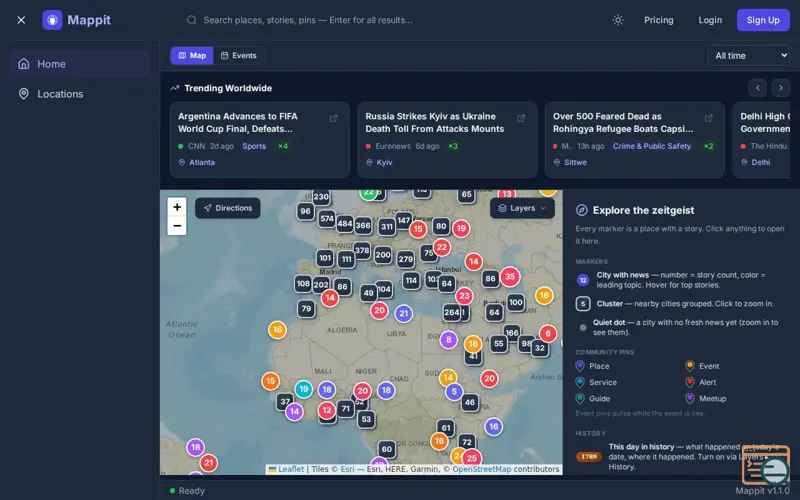The height and width of the screenshot is (500, 800).
Task: Zoom in the map with plus
Action: [177, 207]
